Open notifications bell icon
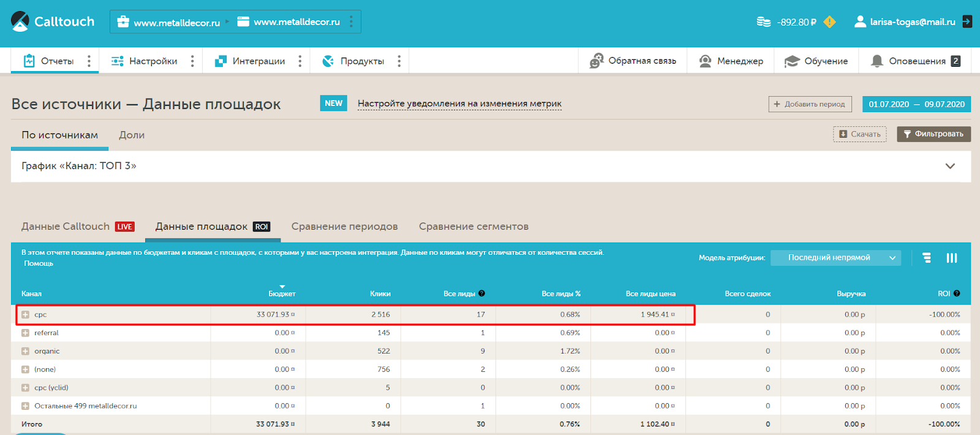 coord(877,61)
